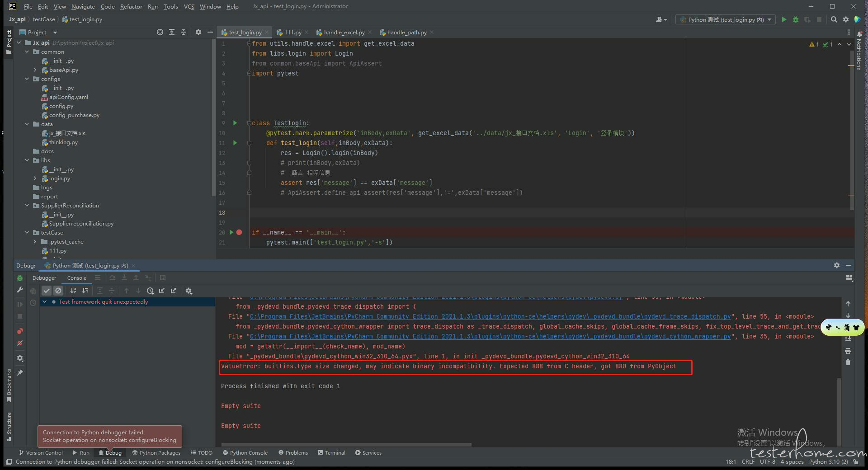This screenshot has width=868, height=470.
Task: Open the VCS menu
Action: pos(189,6)
